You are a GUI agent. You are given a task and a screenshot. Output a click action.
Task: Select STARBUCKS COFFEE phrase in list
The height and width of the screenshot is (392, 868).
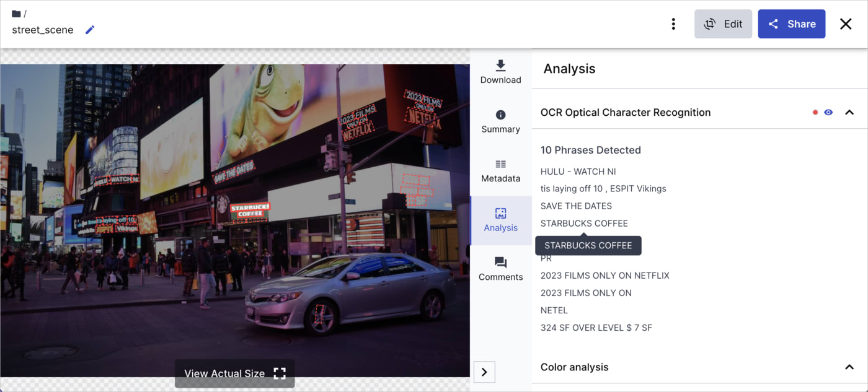pyautogui.click(x=584, y=224)
